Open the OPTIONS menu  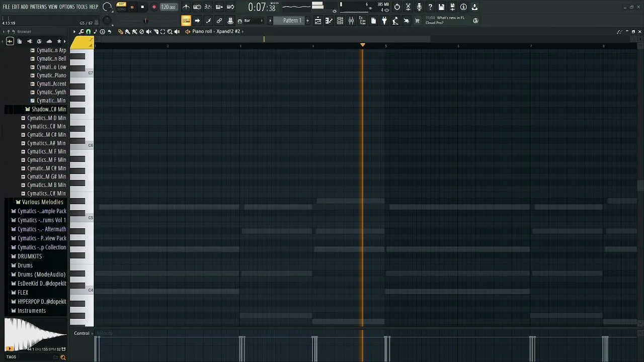click(x=67, y=7)
